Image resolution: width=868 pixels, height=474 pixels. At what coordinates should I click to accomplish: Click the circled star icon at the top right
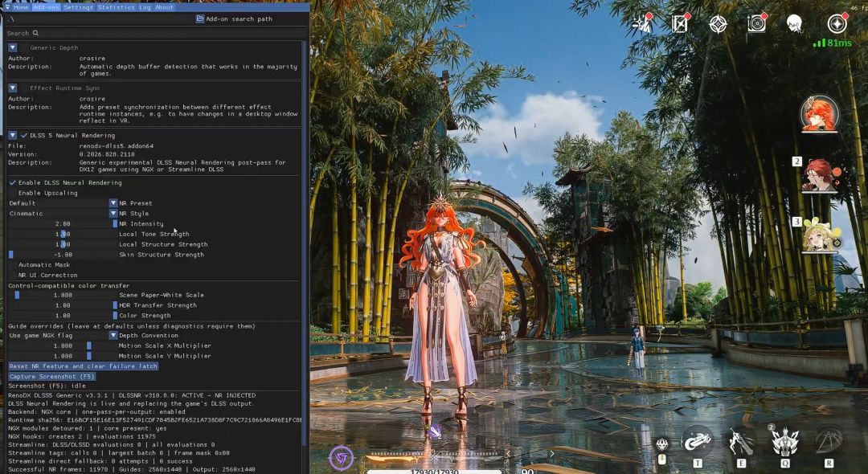[x=837, y=24]
